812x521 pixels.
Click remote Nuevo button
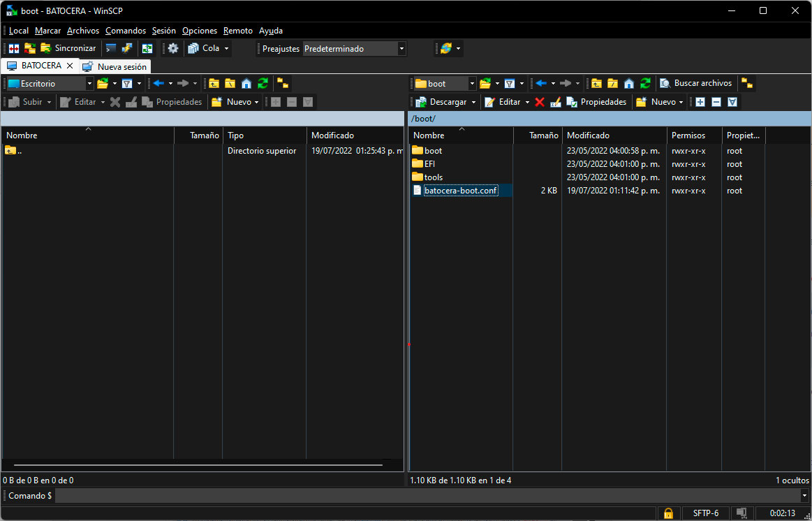coord(656,102)
